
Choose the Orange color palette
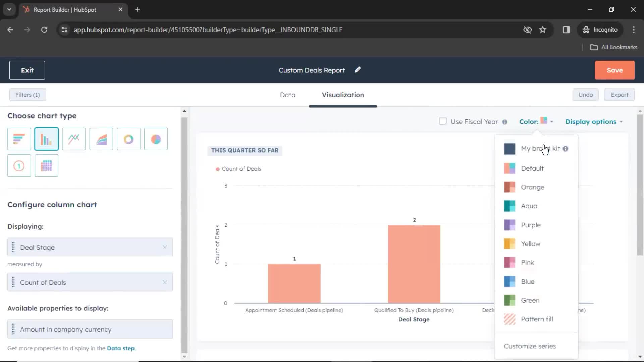[x=536, y=187]
